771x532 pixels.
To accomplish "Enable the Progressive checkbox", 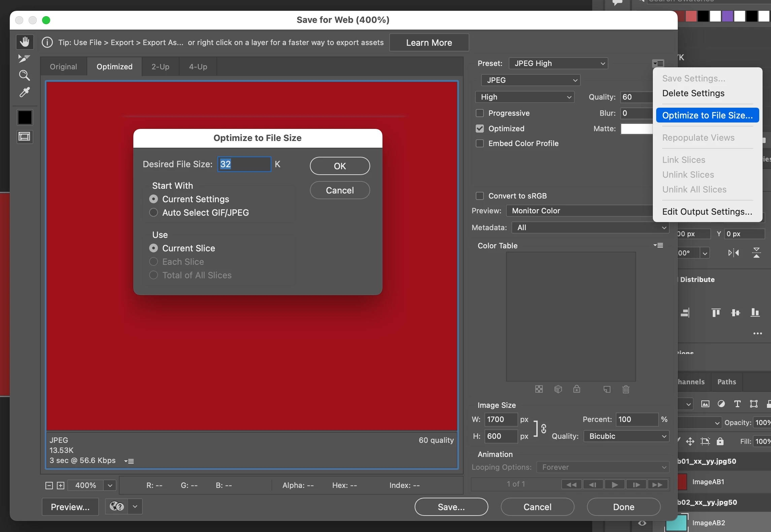I will coord(480,113).
